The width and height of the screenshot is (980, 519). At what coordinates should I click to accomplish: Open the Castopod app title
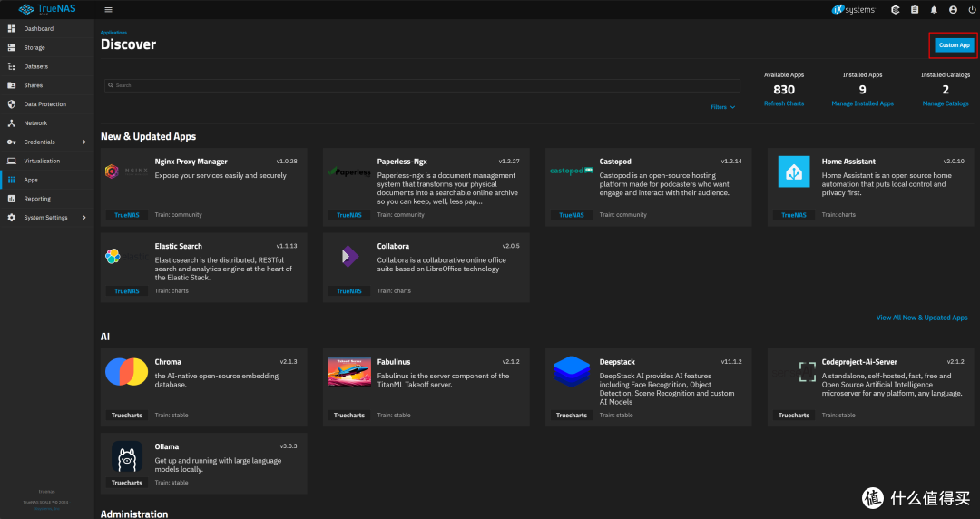click(615, 162)
